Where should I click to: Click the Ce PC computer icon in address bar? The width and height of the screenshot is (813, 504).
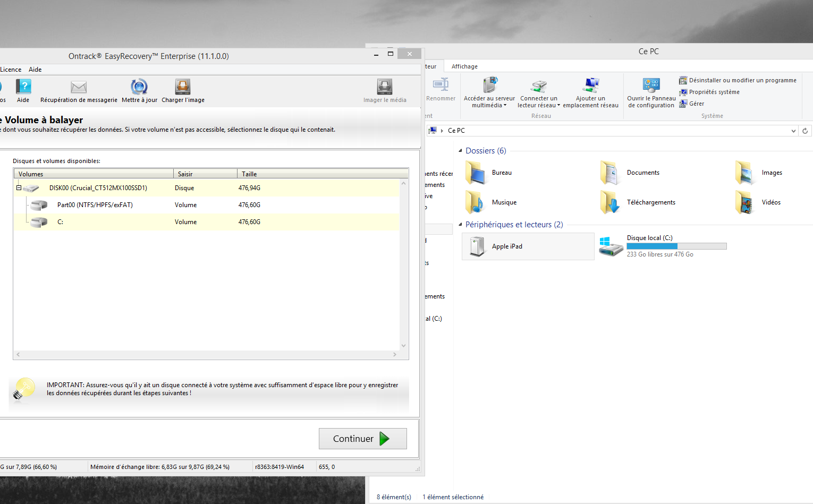tap(433, 131)
